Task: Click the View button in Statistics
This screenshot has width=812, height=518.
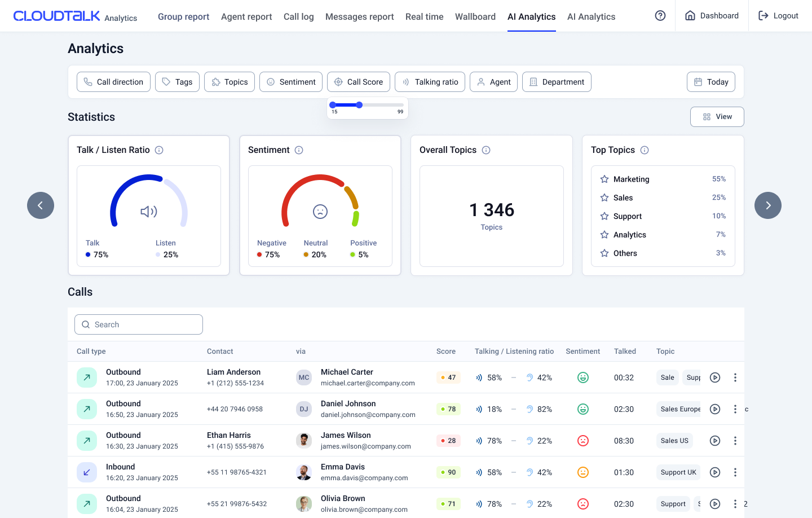Action: [x=717, y=117]
